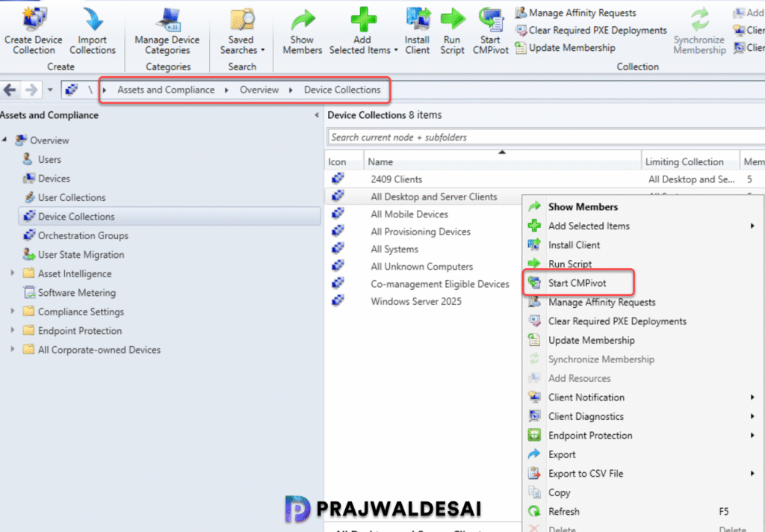Viewport: 765px width, 532px height.
Task: Click the search current node field
Action: (x=545, y=137)
